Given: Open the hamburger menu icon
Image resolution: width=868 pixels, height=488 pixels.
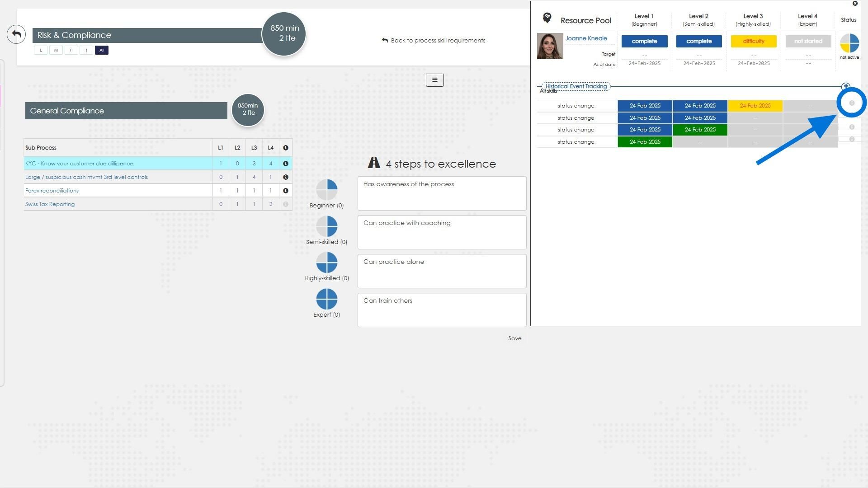Looking at the screenshot, I should (x=434, y=80).
